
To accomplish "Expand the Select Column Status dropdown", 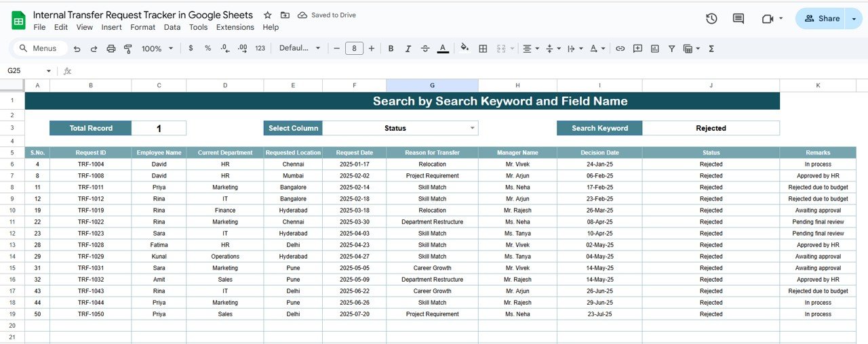I will [x=473, y=128].
